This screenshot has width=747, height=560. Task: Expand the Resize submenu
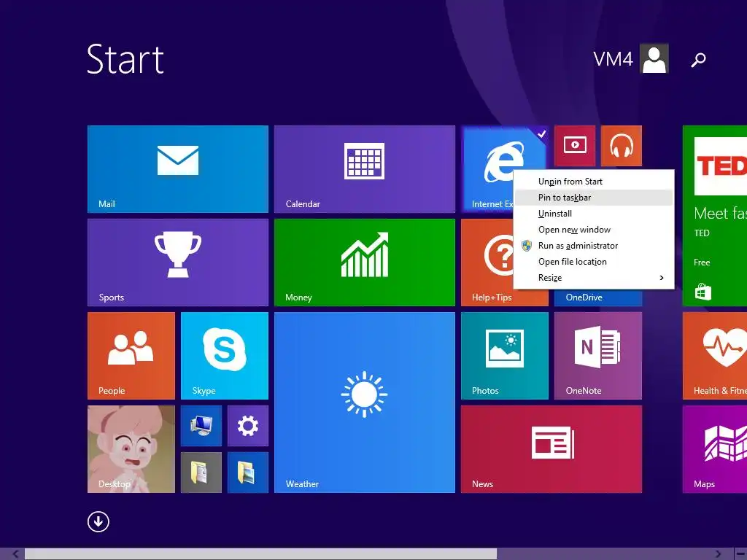coord(594,278)
